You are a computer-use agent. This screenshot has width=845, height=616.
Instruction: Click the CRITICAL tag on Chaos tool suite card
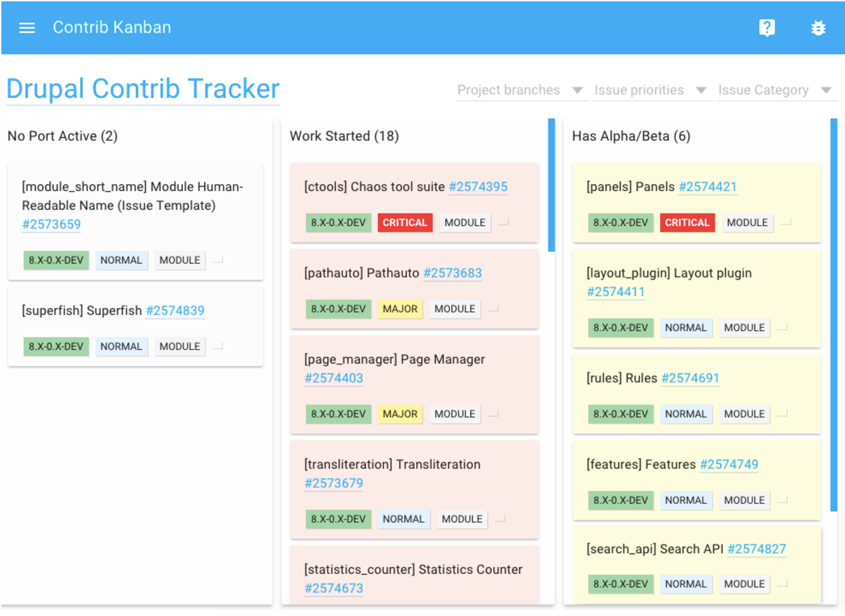tap(405, 222)
